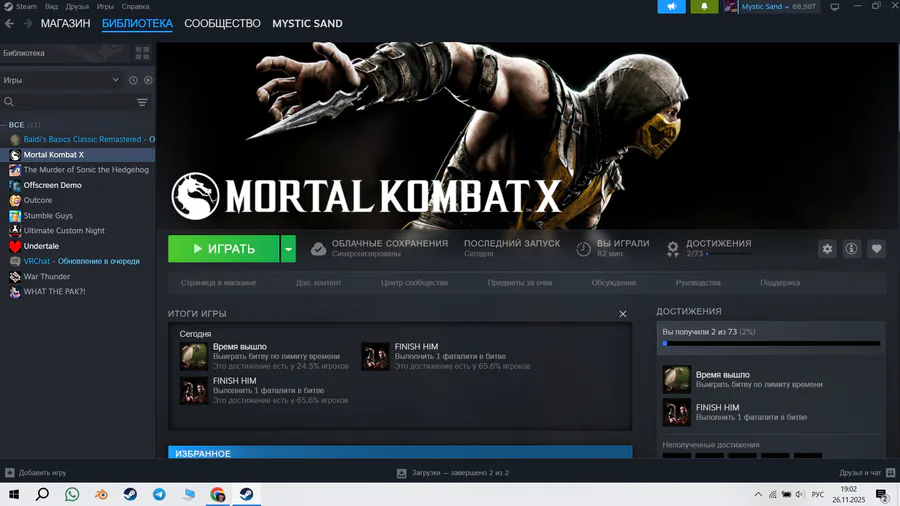Image resolution: width=900 pixels, height=506 pixels.
Task: Select Undertale in game list
Action: coord(77,246)
